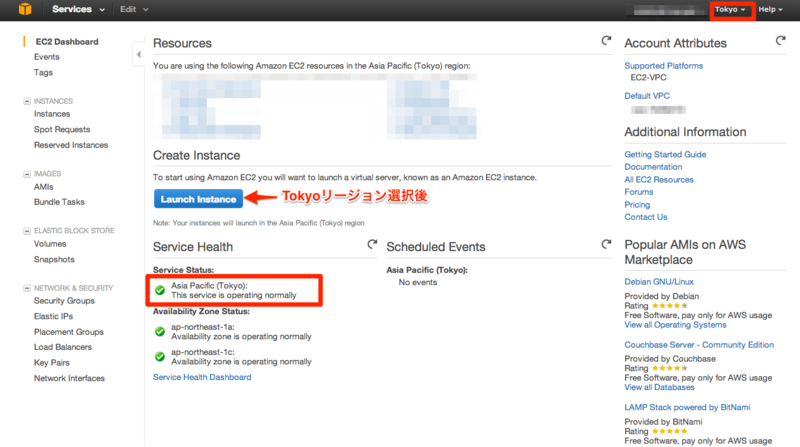Open Couchbase Server - Community Edition link
The width and height of the screenshot is (800, 447).
pyautogui.click(x=699, y=345)
